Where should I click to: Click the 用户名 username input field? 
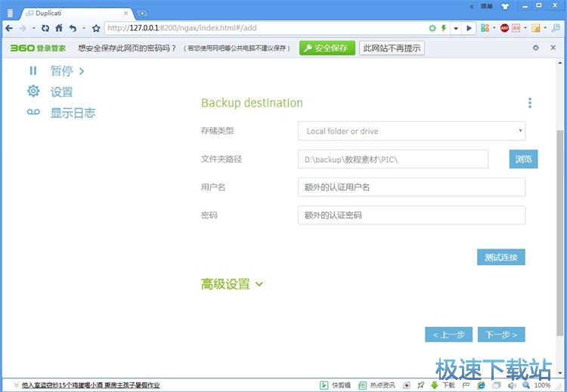[411, 187]
